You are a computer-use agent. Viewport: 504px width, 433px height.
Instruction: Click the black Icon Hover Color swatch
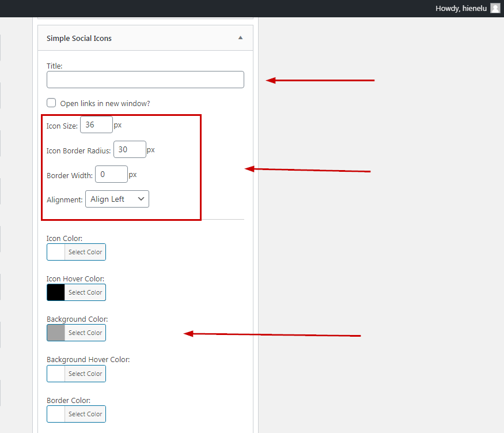56,292
